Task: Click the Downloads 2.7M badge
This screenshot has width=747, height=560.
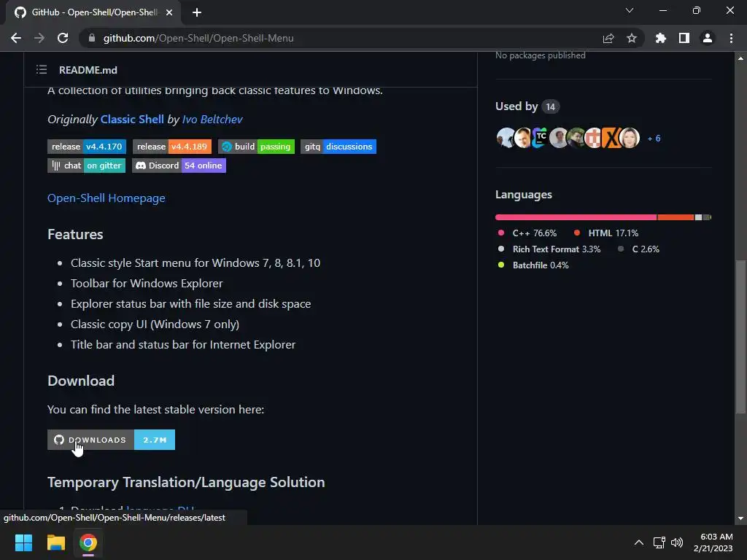Action: click(x=111, y=440)
